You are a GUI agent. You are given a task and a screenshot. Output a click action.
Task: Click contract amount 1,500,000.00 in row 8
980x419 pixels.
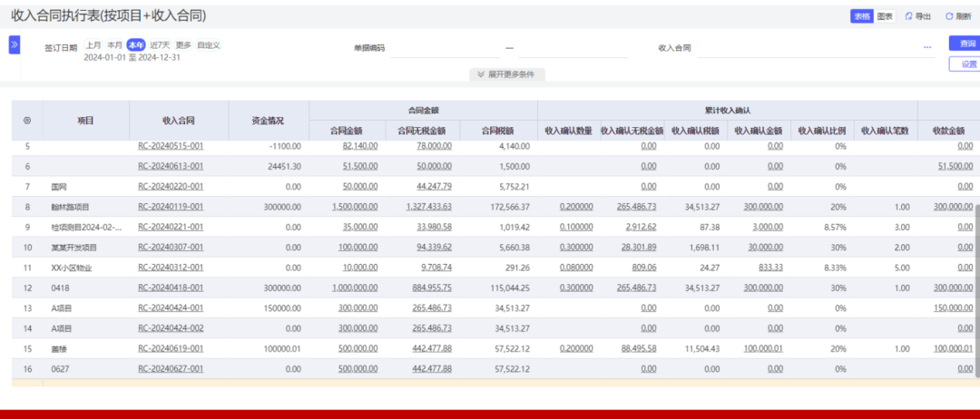(x=355, y=207)
